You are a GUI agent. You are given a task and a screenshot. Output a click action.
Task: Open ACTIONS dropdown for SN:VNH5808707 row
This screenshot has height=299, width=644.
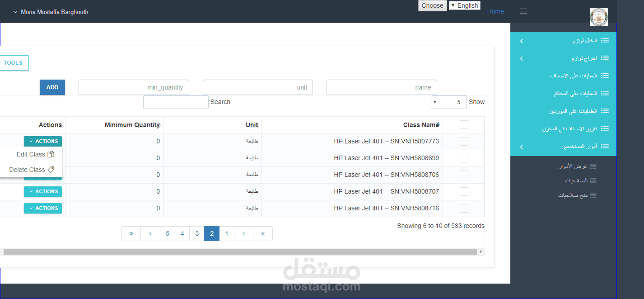click(43, 191)
